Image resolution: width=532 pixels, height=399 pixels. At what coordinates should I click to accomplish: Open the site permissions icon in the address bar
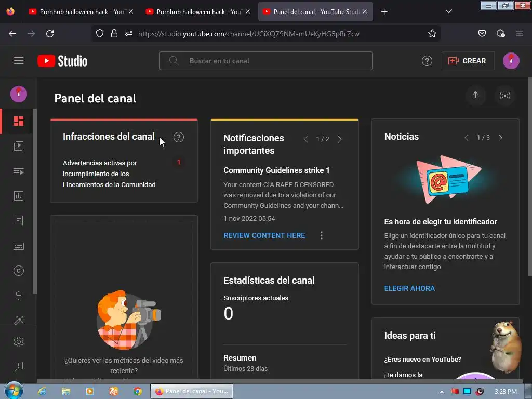(x=129, y=34)
